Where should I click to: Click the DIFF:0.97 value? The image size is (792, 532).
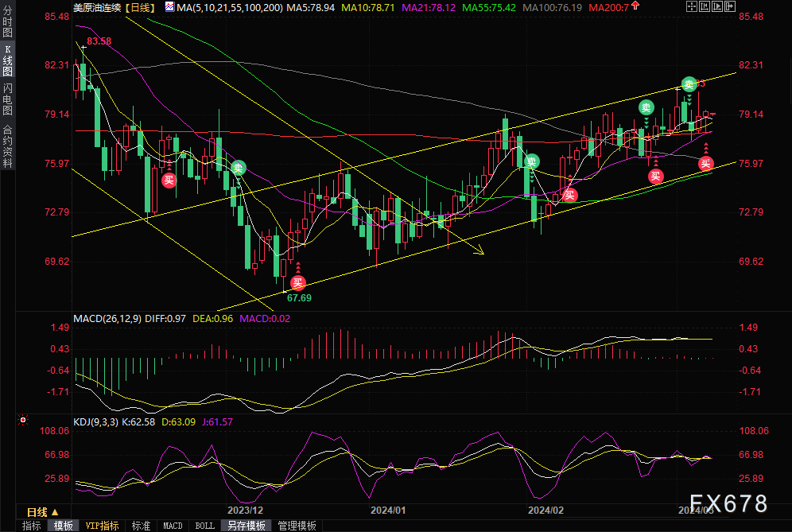pos(165,319)
